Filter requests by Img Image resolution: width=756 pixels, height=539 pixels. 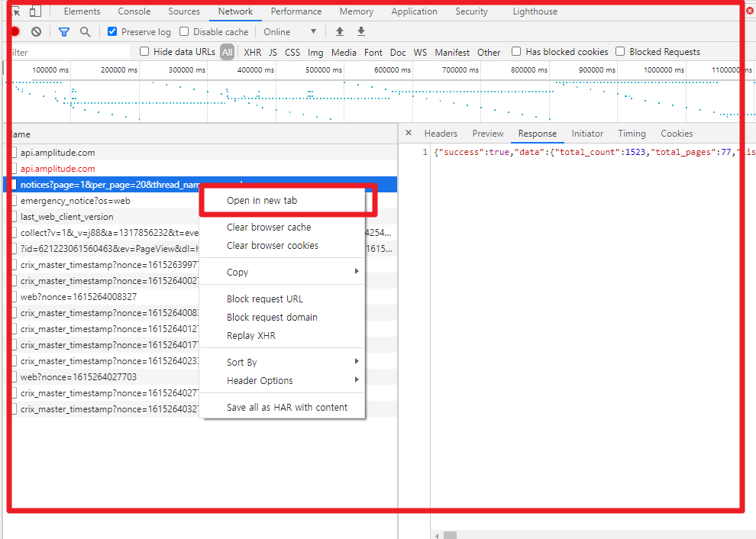click(315, 52)
